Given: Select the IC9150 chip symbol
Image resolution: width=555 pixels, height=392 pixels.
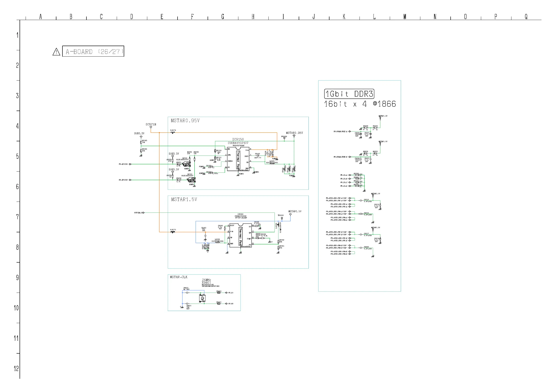Looking at the screenshot, I should (x=238, y=159).
